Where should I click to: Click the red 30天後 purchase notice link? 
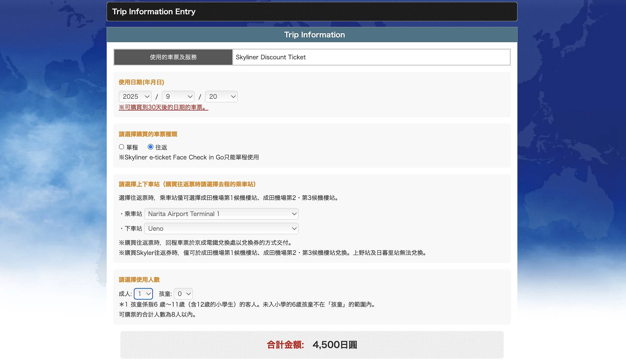click(164, 107)
